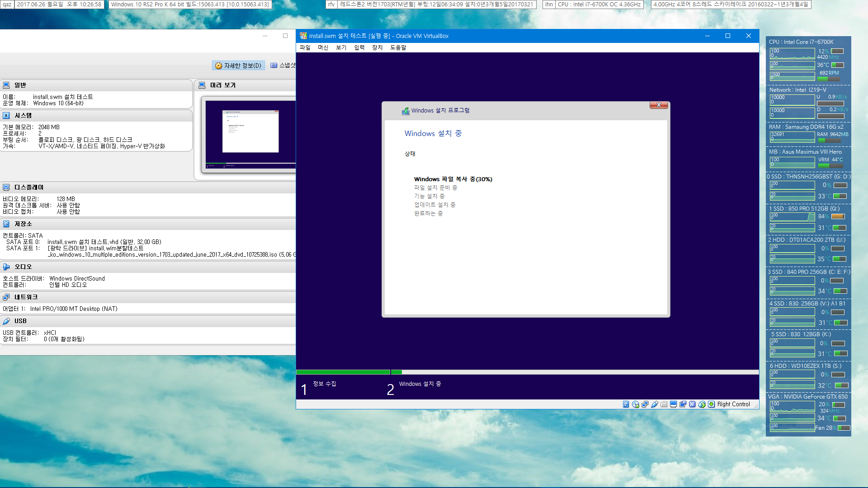868x488 pixels.
Task: Click the USB device icon in VM status bar
Action: (x=654, y=404)
